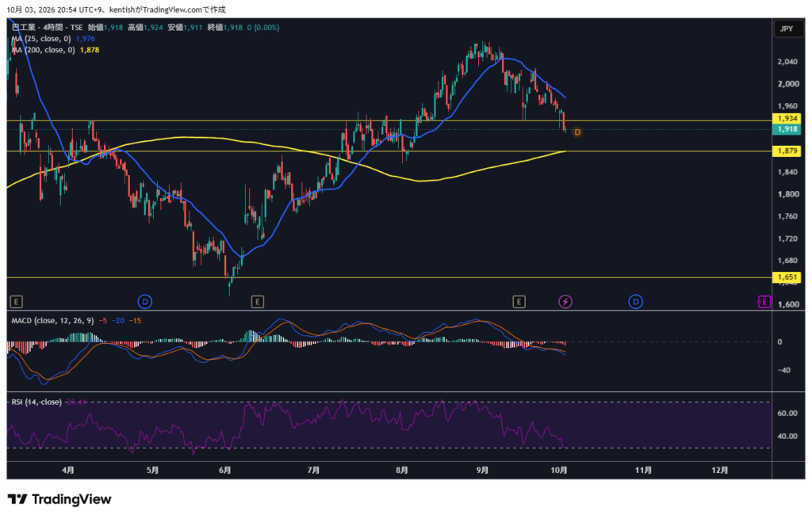Click the 1,800 price axis value
This screenshot has height=519, width=812.
click(x=787, y=195)
